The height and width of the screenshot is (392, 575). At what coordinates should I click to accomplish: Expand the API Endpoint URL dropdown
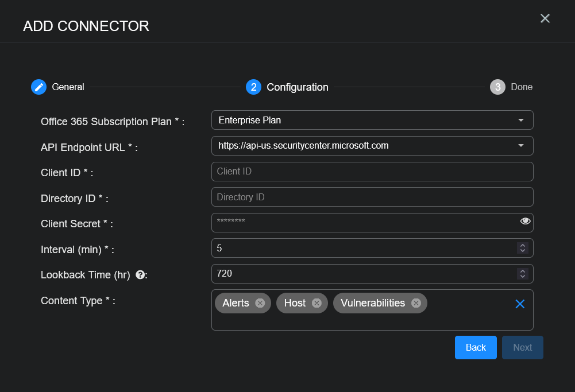click(x=372, y=146)
